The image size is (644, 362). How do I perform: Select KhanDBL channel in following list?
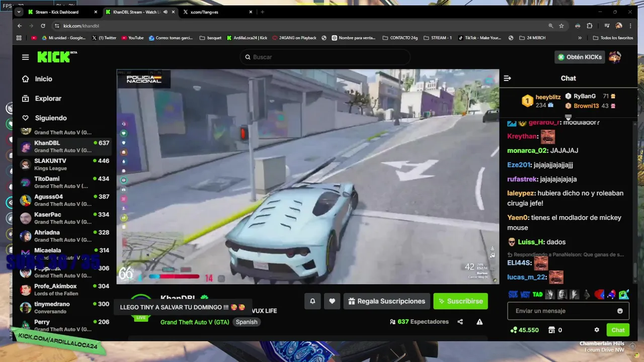pos(65,146)
